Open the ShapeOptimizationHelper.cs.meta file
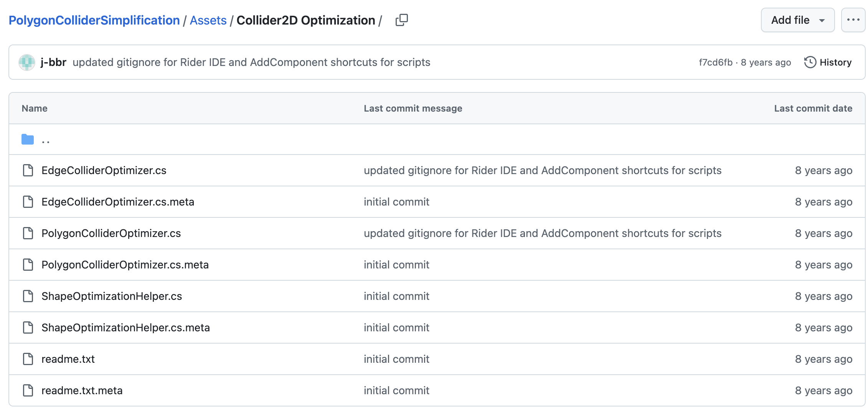 (125, 327)
